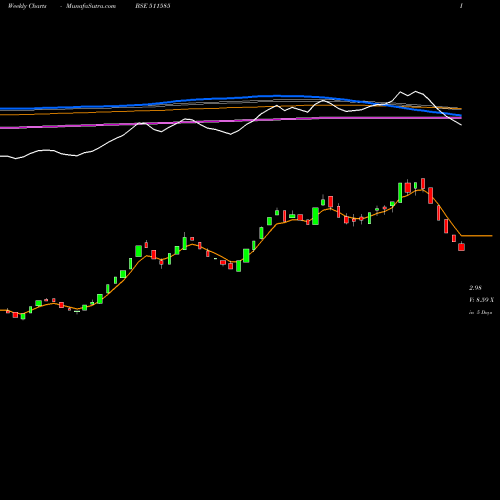Click the '2.98' price value
The image size is (500, 500).
[475, 288]
